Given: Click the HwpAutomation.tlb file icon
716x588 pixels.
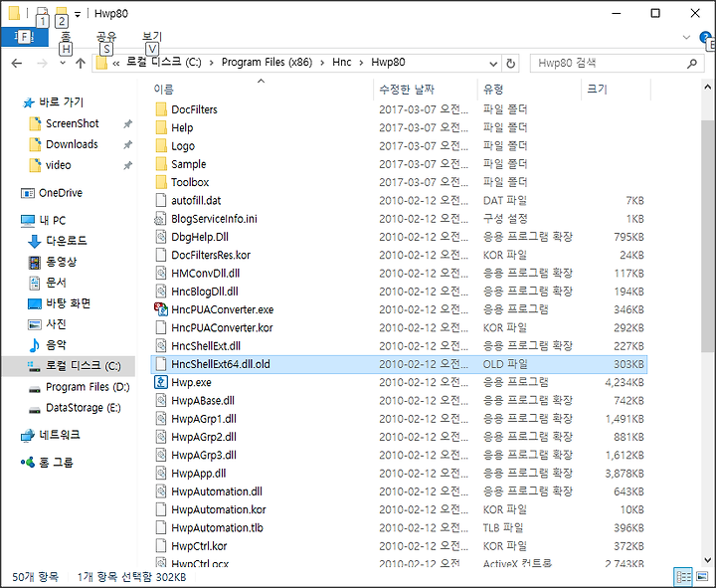Looking at the screenshot, I should 160,527.
